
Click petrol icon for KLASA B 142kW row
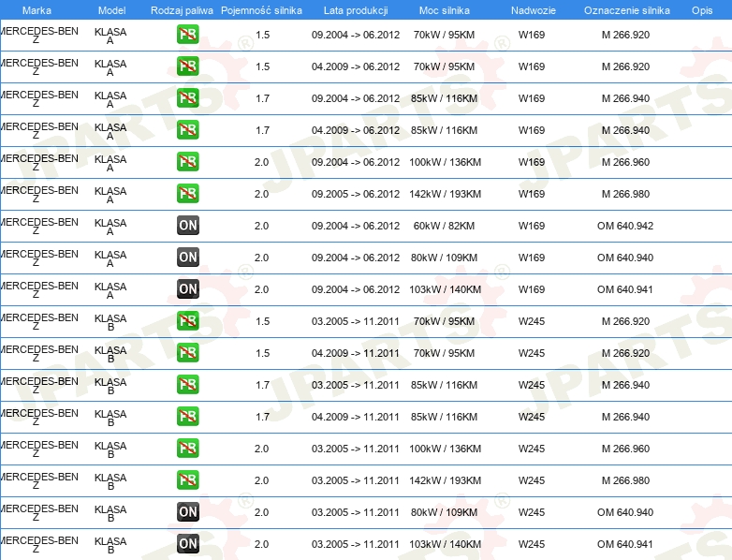tap(187, 480)
